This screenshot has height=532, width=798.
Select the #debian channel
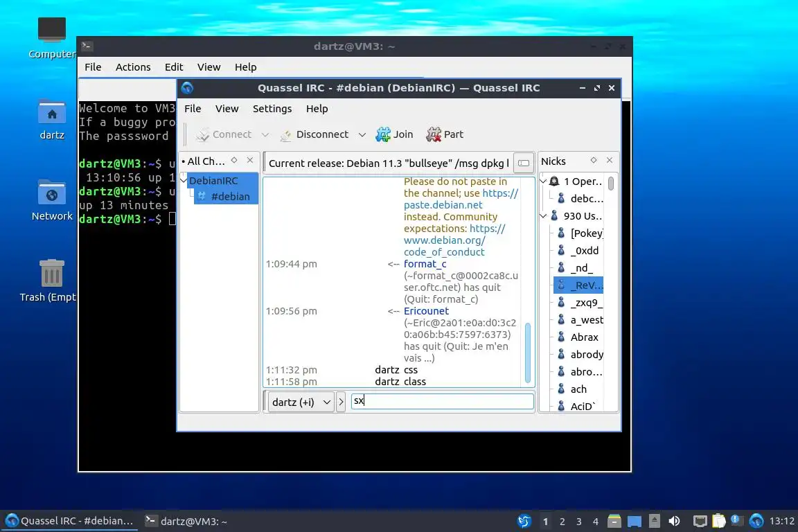tap(226, 197)
